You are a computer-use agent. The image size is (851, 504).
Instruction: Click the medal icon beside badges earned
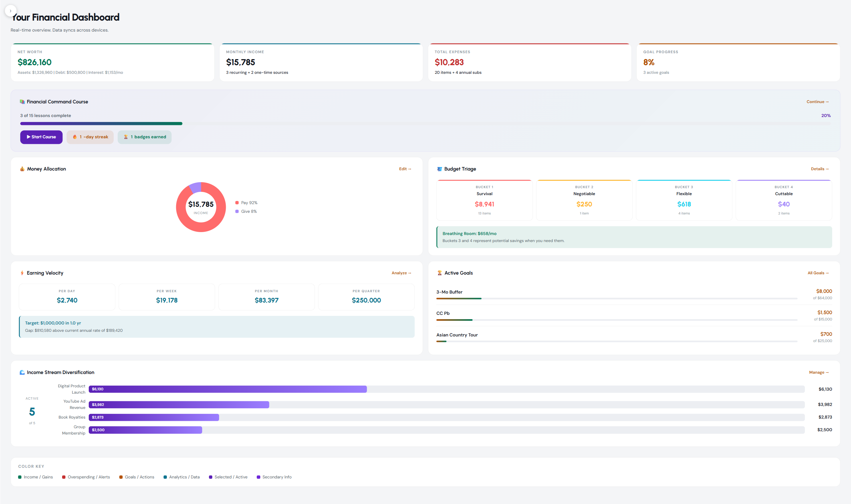126,137
